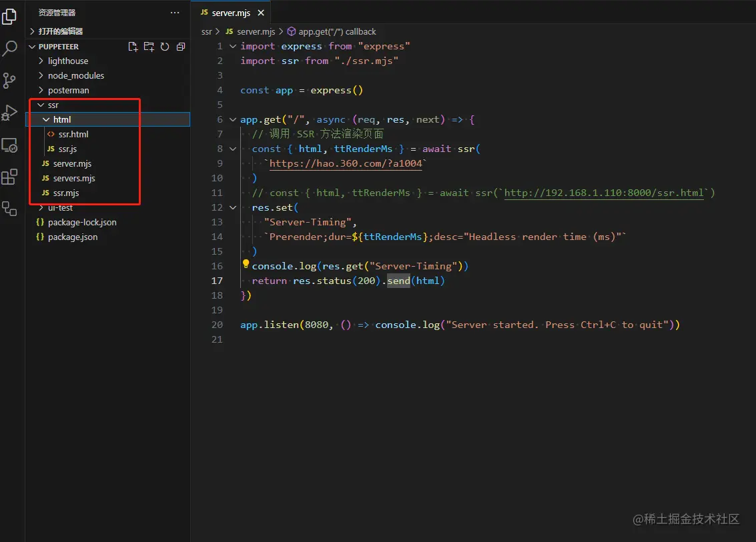This screenshot has width=756, height=542.
Task: Click the braces icon of package.json
Action: click(x=40, y=237)
